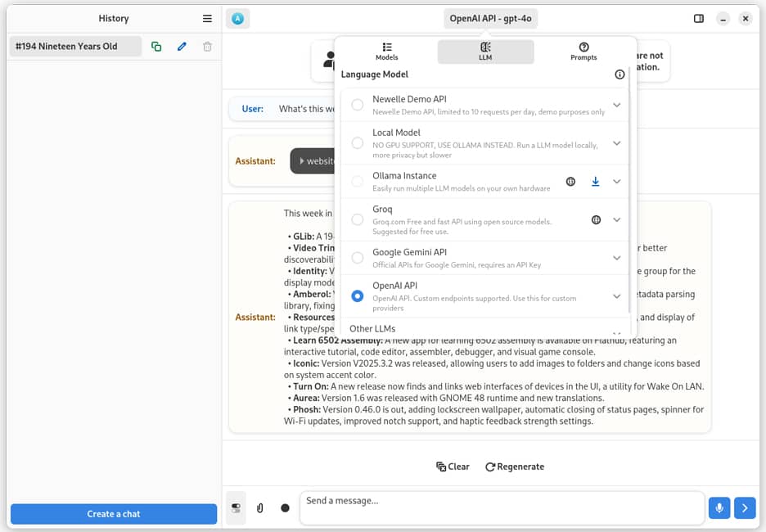Select the Newelle Demo API radio button
The image size is (766, 532).
coord(358,105)
